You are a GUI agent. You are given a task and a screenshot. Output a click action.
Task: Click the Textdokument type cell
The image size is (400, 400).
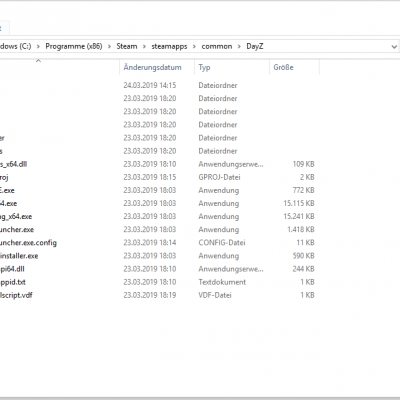[222, 282]
